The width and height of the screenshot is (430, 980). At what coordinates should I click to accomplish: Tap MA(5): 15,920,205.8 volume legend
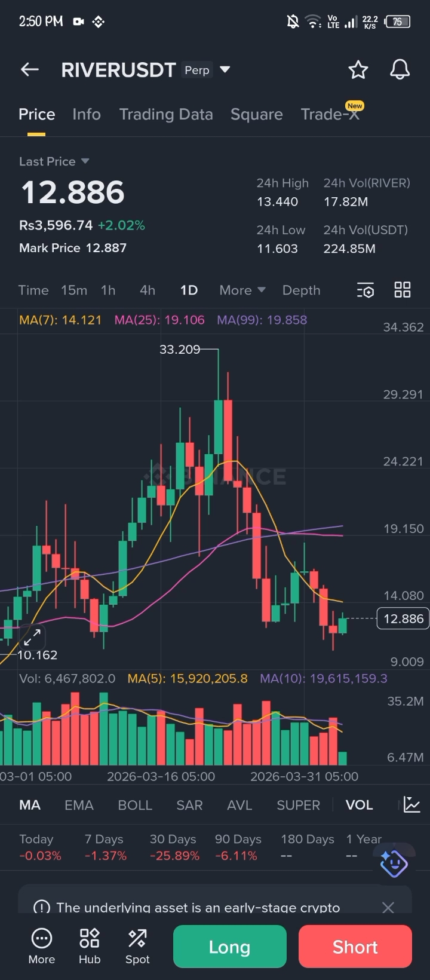point(188,678)
